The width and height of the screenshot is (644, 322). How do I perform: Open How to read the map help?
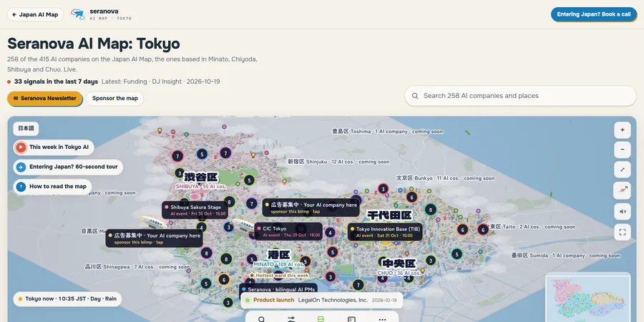click(52, 187)
